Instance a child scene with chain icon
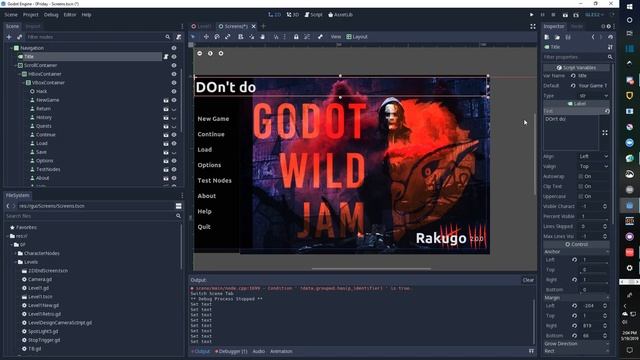 pos(19,37)
